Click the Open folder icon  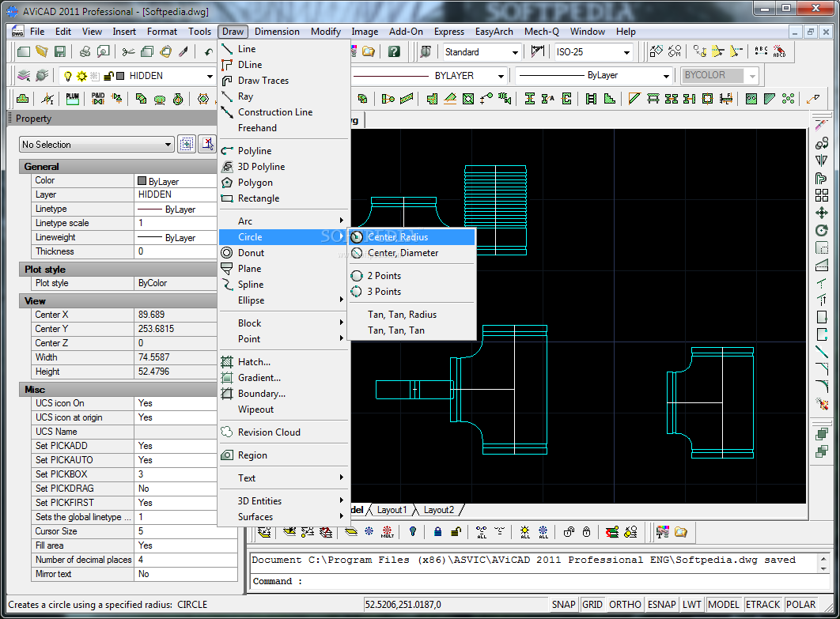click(41, 52)
